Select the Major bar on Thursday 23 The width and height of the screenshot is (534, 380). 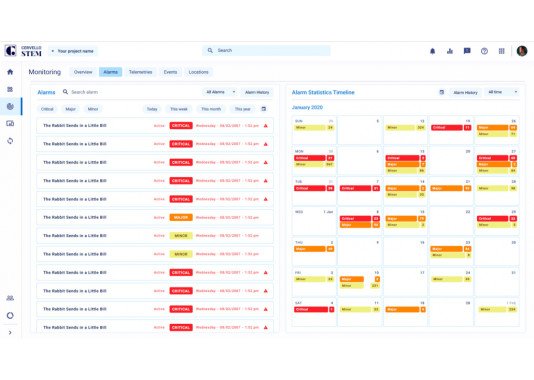(x=451, y=249)
